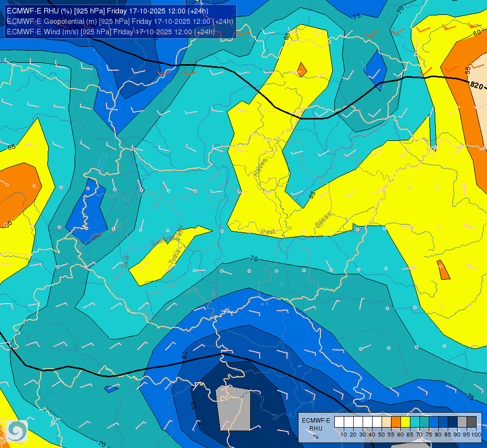Pick the beige 50-55% legend swatch

tap(387, 422)
